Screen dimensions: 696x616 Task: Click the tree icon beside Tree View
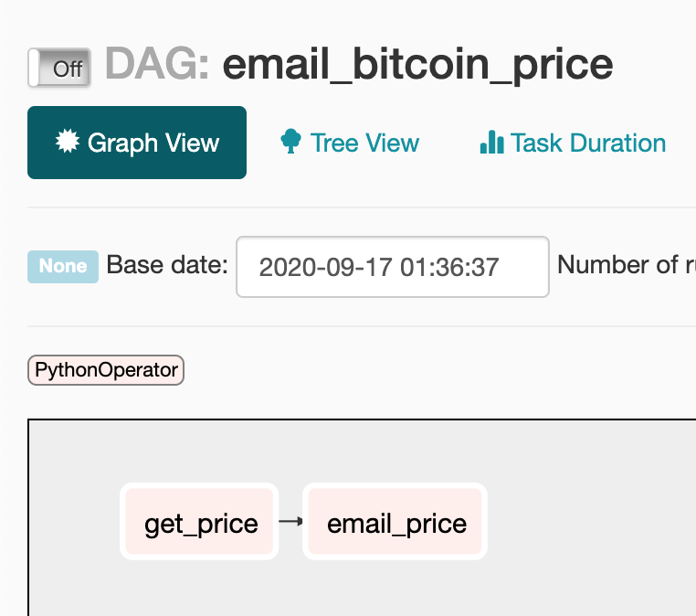(290, 142)
